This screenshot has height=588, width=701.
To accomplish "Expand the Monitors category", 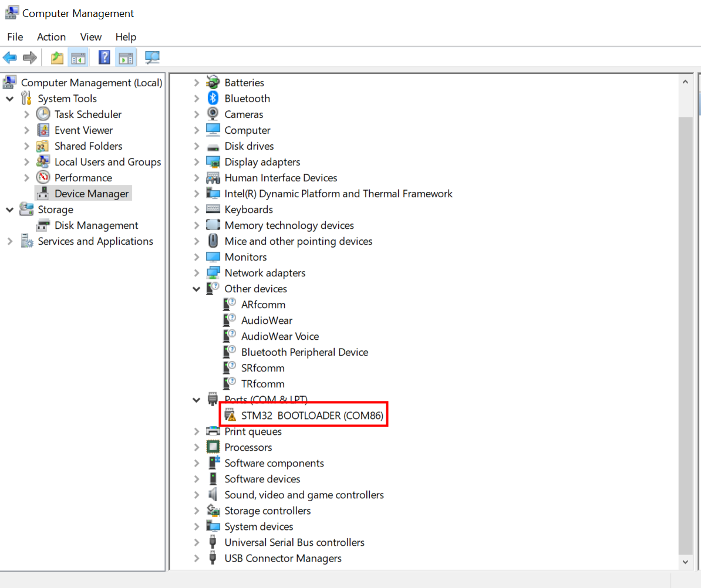I will point(196,257).
